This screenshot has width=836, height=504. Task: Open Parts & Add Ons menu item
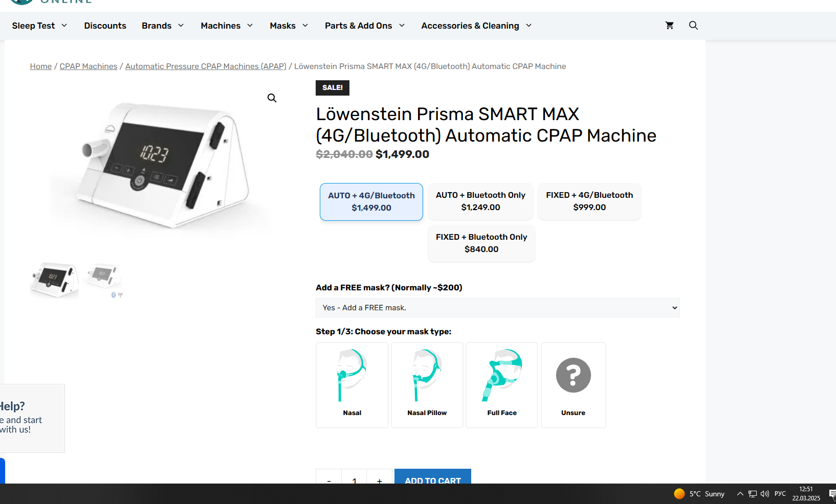coord(358,26)
